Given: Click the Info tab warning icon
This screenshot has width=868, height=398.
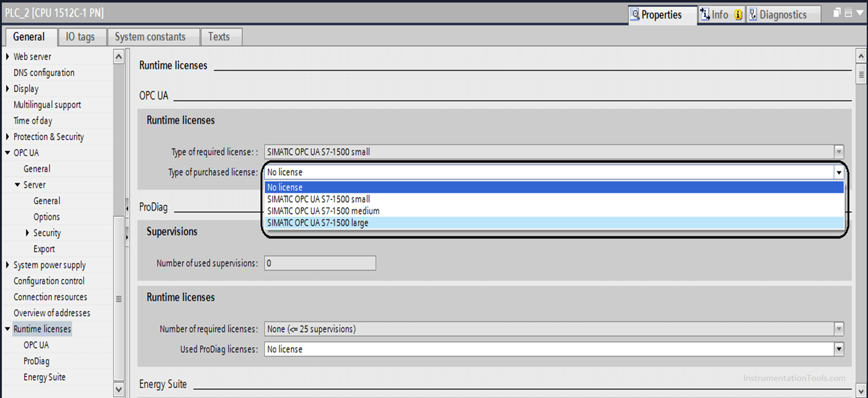Looking at the screenshot, I should [x=738, y=15].
